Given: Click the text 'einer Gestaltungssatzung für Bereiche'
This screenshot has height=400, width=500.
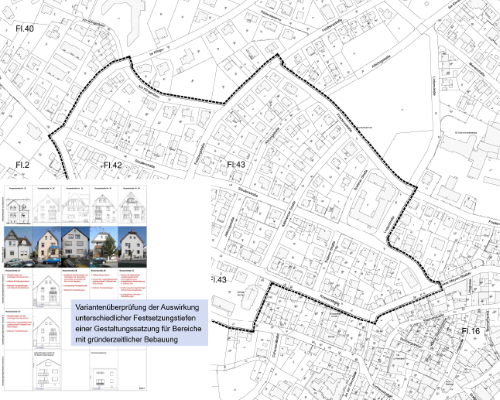Looking at the screenshot, I should click(138, 329).
